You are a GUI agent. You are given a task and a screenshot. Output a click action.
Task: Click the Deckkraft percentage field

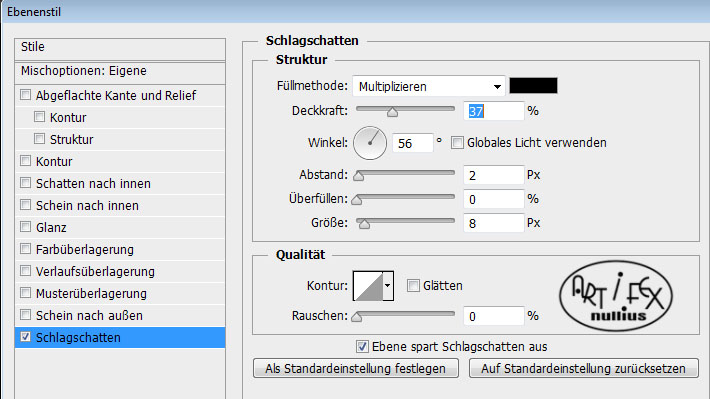coord(494,111)
